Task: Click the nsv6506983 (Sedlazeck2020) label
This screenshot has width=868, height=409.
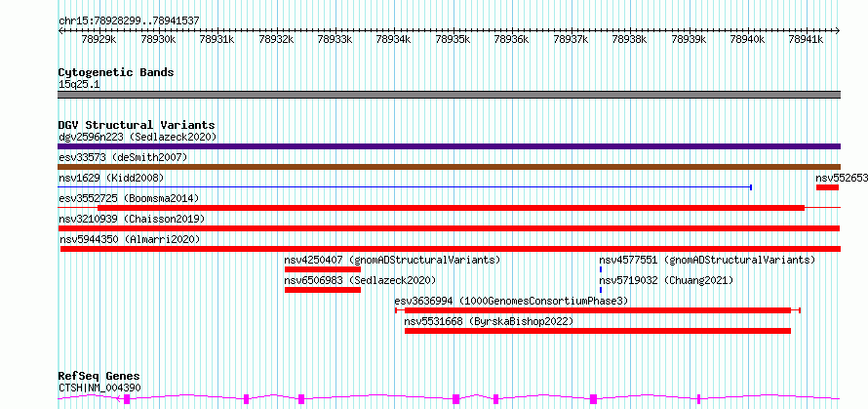Action: coord(361,280)
